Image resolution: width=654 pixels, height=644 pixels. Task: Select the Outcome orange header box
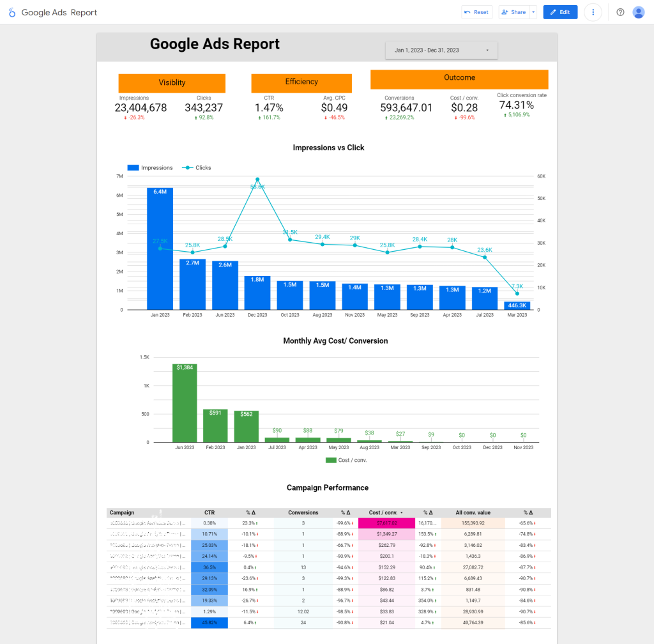coord(459,79)
